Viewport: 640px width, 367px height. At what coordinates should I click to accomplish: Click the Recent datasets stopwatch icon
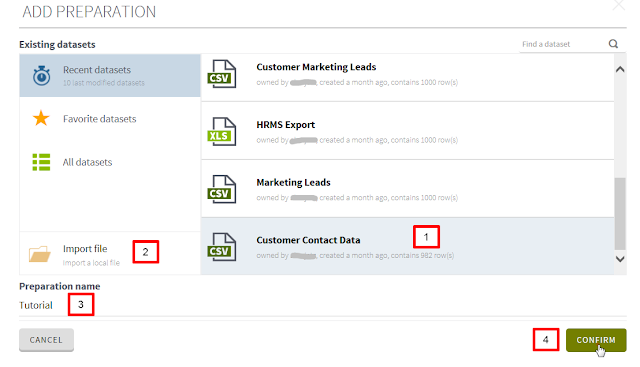(x=42, y=76)
